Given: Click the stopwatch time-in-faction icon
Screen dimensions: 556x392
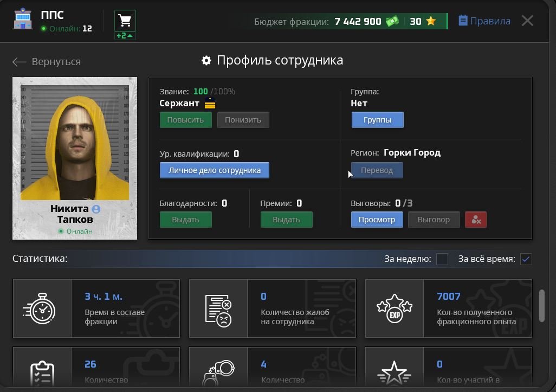Looking at the screenshot, I should tap(40, 309).
